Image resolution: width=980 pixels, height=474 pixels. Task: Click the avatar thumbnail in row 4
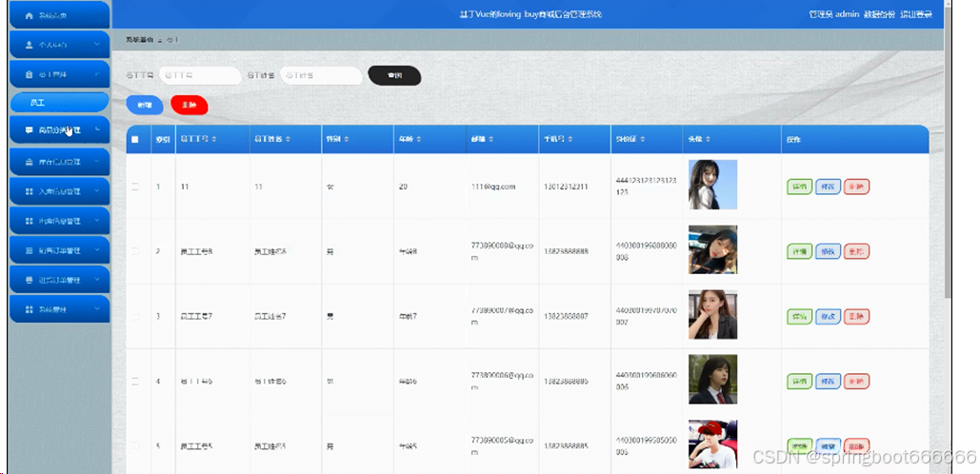[x=713, y=379]
